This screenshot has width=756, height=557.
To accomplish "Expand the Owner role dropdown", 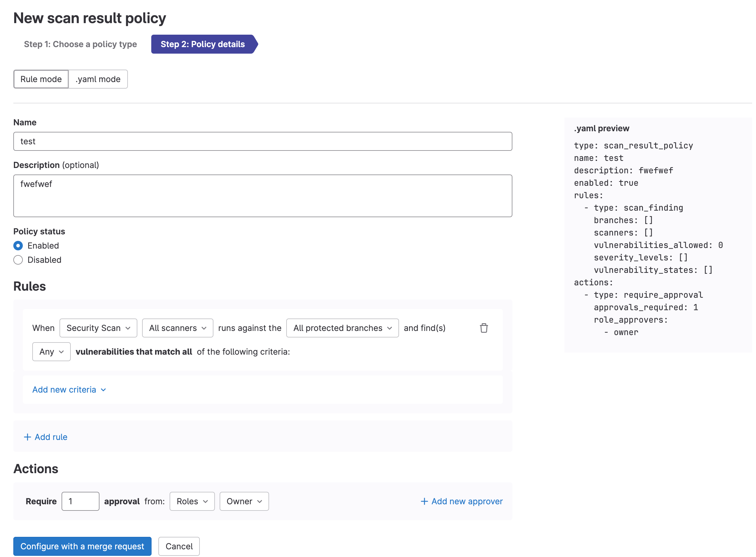I will (244, 501).
